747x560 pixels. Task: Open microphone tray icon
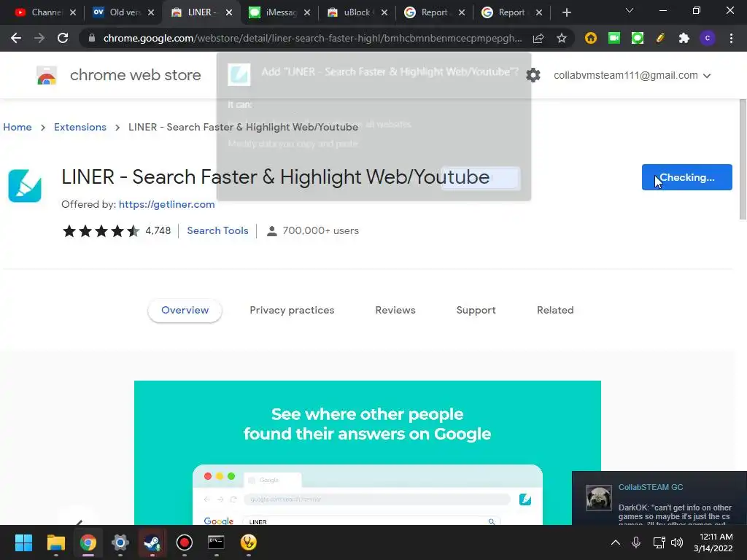click(636, 542)
